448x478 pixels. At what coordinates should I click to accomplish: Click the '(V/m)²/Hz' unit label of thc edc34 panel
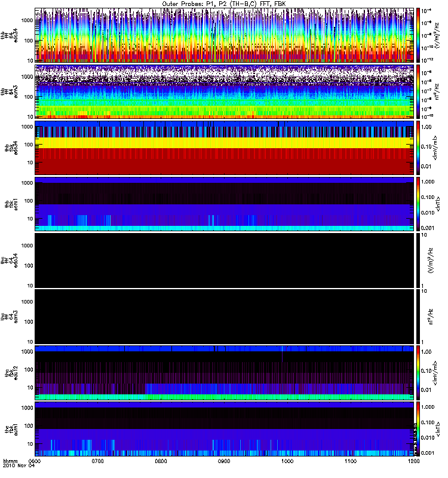point(431,261)
